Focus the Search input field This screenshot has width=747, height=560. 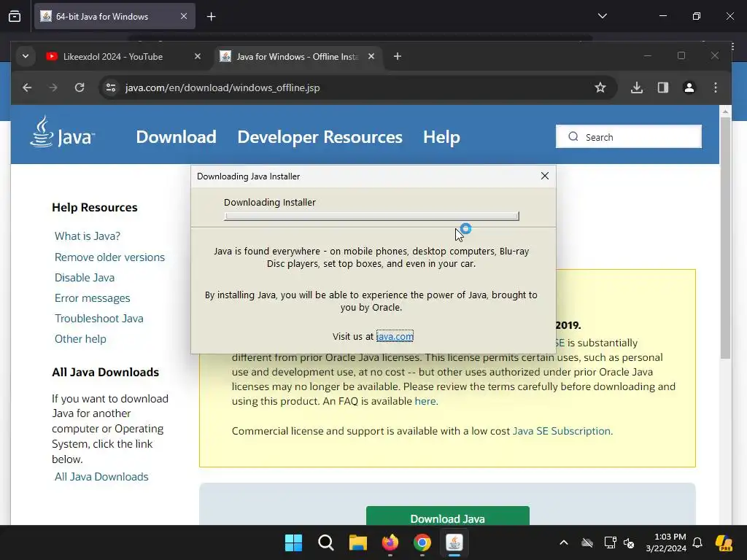pos(628,136)
